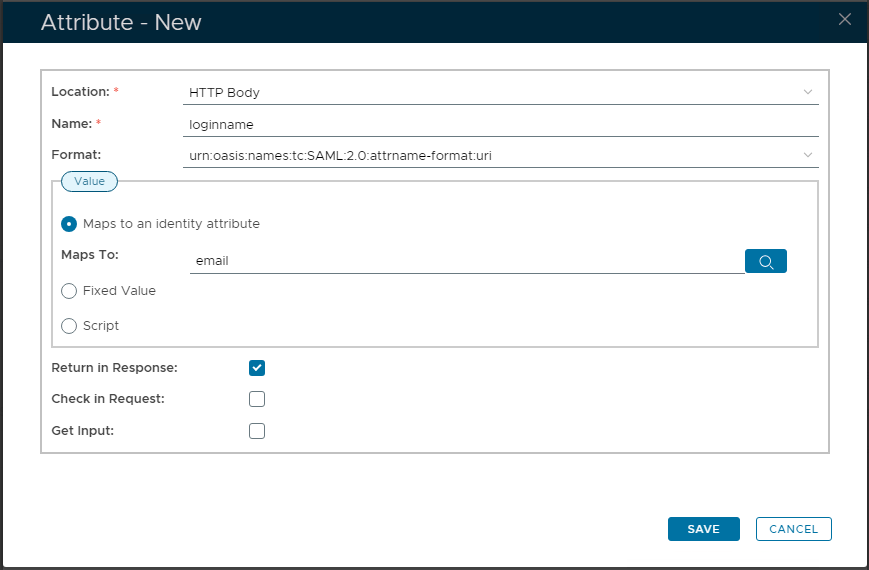Expand the Location dropdown arrow
Screen dimensions: 869x570
pyautogui.click(x=808, y=92)
